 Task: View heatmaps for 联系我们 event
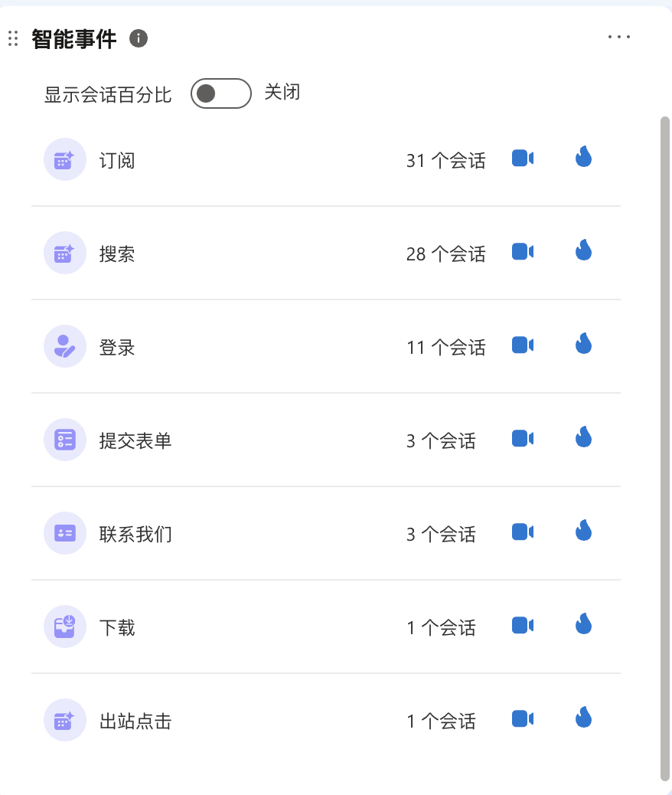pyautogui.click(x=584, y=530)
